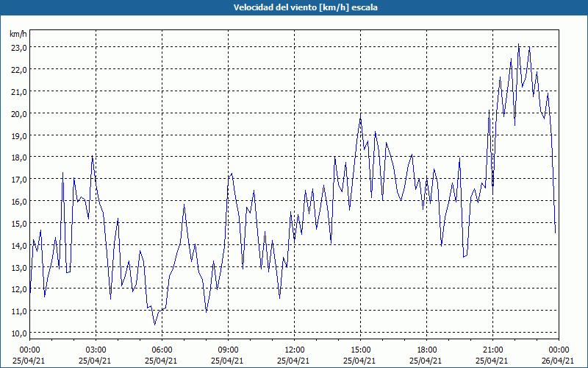588x368 pixels.
Task: Select the 23,0 y-axis label
Action: (x=18, y=48)
